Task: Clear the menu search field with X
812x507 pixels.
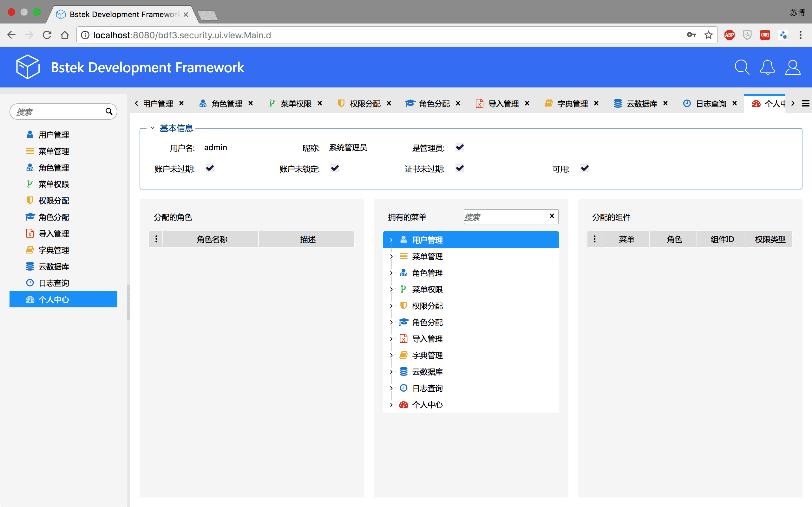Action: pyautogui.click(x=552, y=216)
